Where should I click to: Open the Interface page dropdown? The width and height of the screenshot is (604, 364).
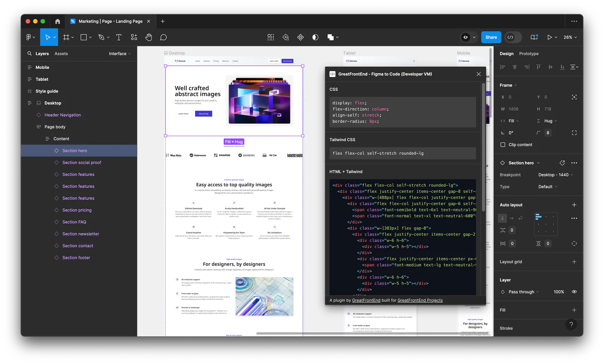120,54
